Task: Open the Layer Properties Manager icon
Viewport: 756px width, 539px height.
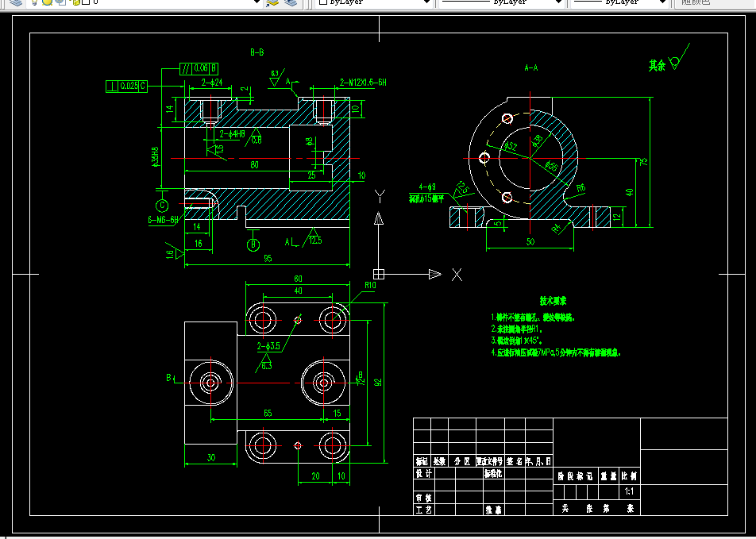Action: 16,2
